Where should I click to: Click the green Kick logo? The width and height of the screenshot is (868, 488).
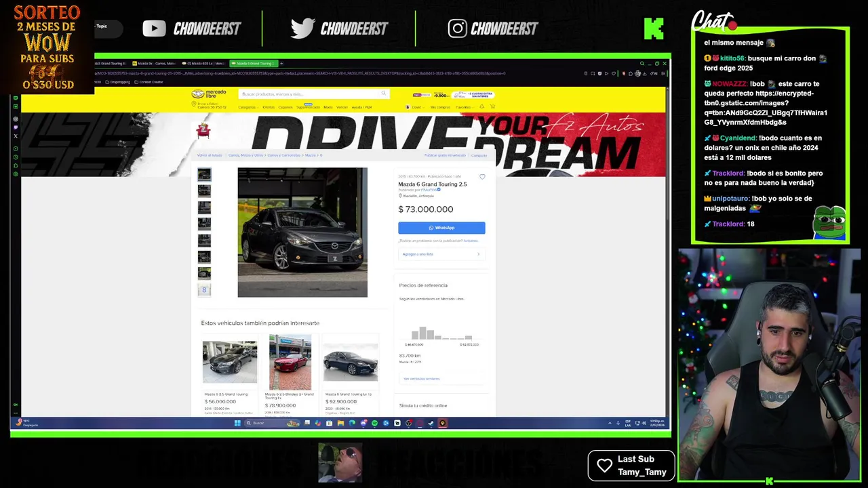[654, 28]
